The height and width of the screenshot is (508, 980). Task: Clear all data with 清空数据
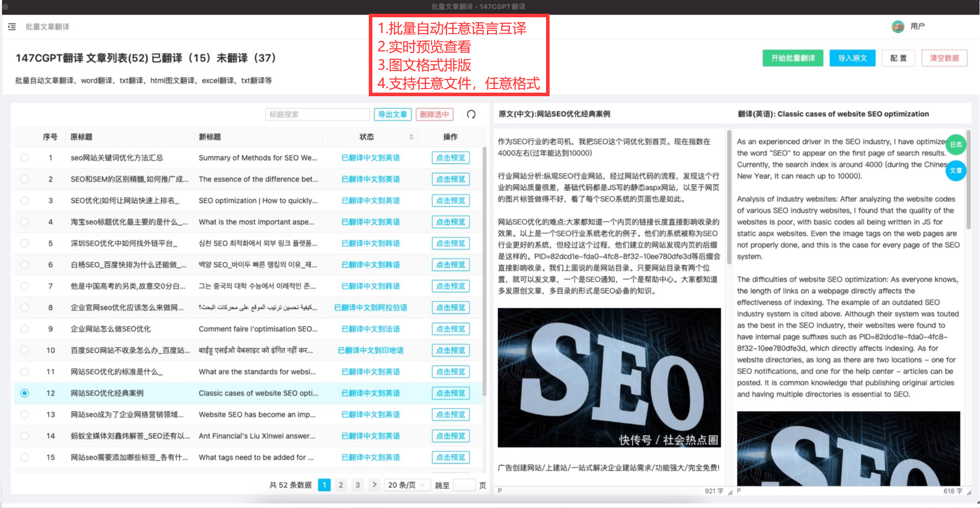click(x=944, y=58)
